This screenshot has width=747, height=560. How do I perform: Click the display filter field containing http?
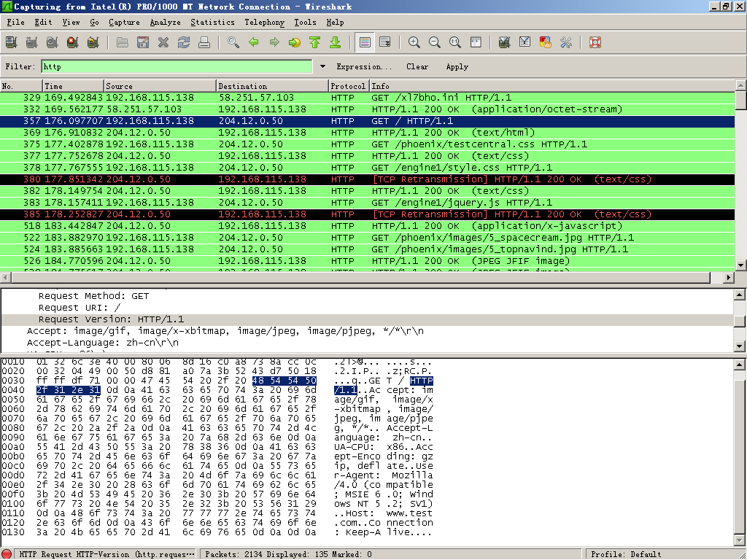pos(177,66)
